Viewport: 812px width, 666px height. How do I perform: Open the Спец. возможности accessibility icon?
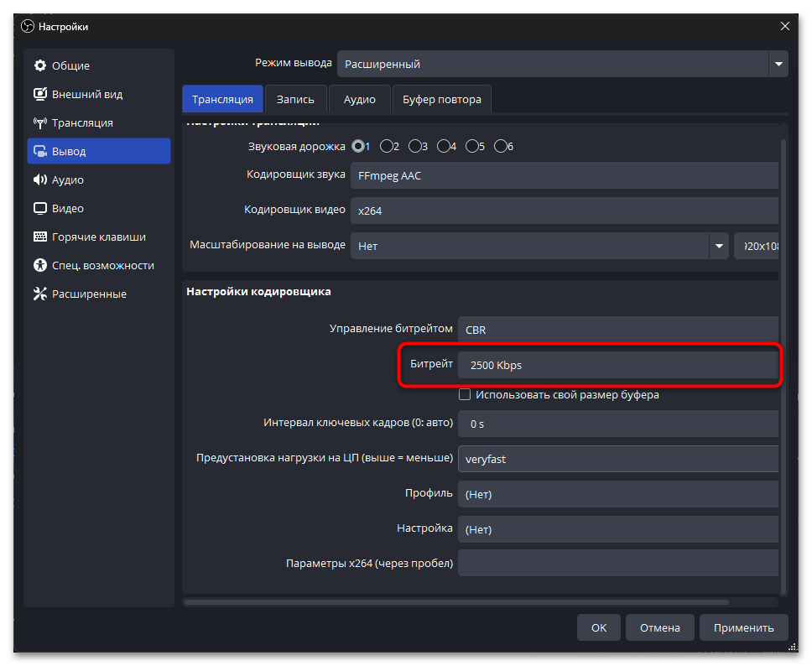click(x=39, y=265)
